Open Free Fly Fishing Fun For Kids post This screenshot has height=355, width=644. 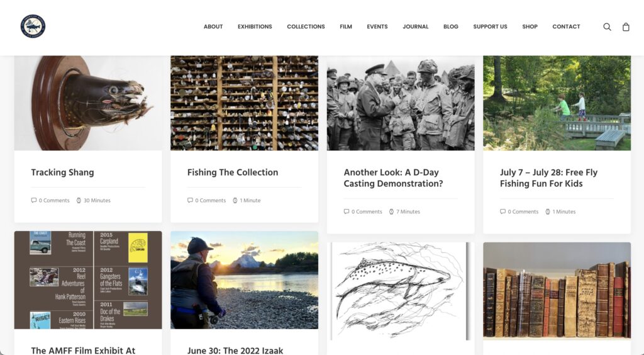548,178
